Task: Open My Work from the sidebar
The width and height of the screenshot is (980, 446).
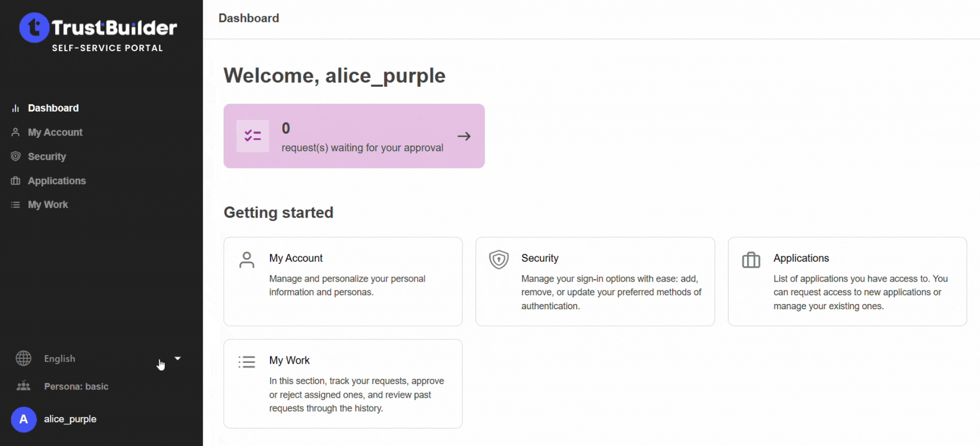Action: (48, 205)
